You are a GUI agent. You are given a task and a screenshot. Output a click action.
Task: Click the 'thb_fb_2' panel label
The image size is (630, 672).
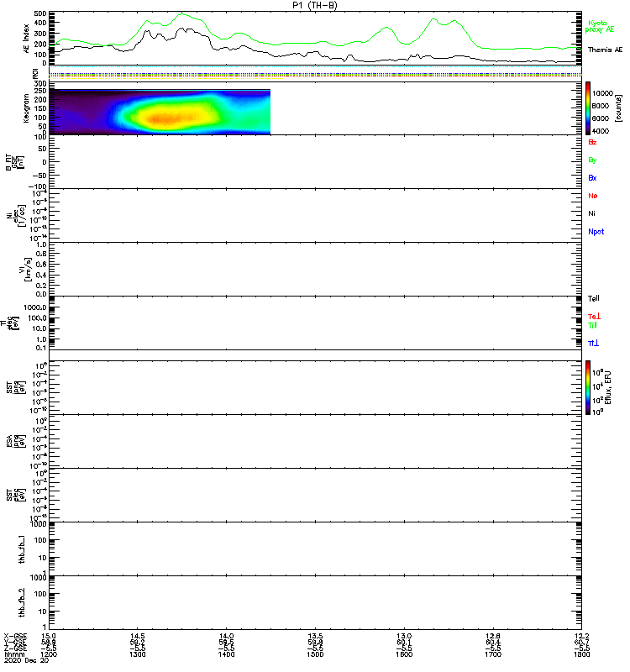click(23, 603)
